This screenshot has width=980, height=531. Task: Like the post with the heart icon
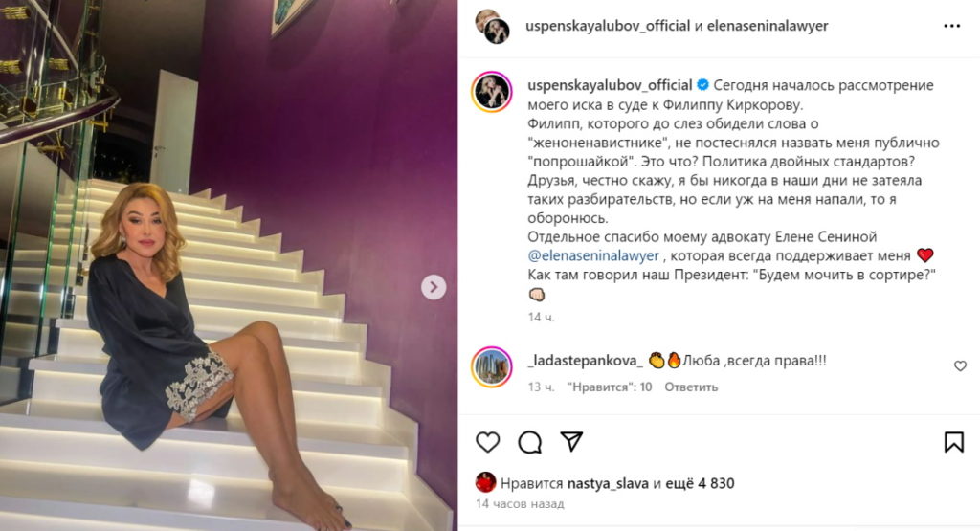coord(487,442)
